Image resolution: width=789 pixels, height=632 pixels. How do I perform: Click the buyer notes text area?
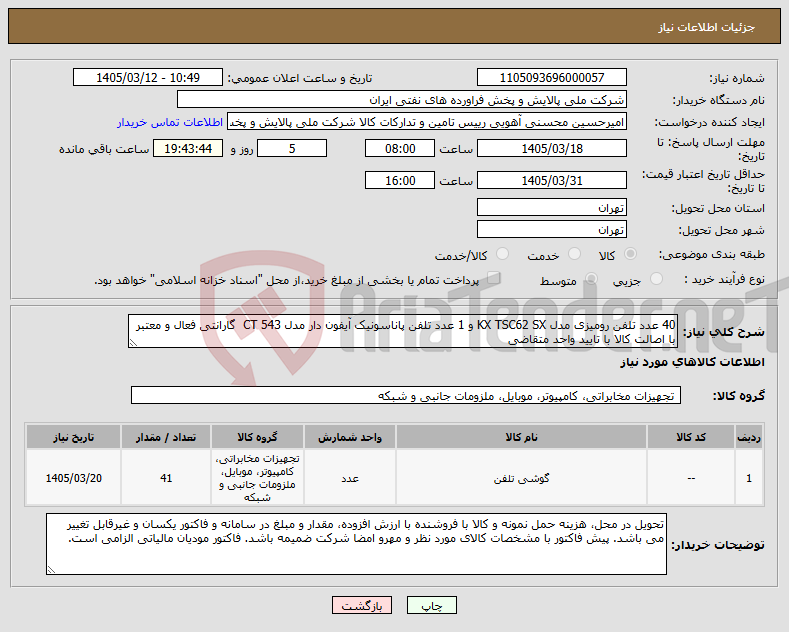click(x=356, y=544)
